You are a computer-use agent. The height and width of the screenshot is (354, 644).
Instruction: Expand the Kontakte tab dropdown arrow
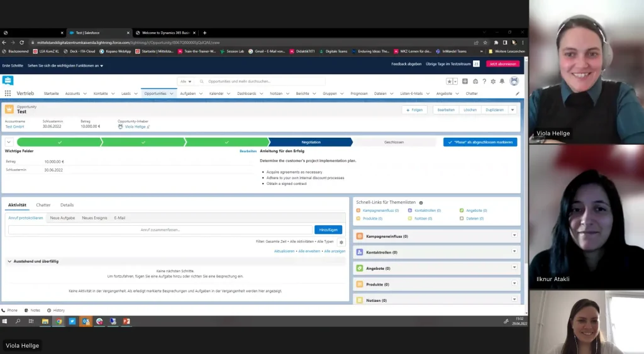click(113, 94)
